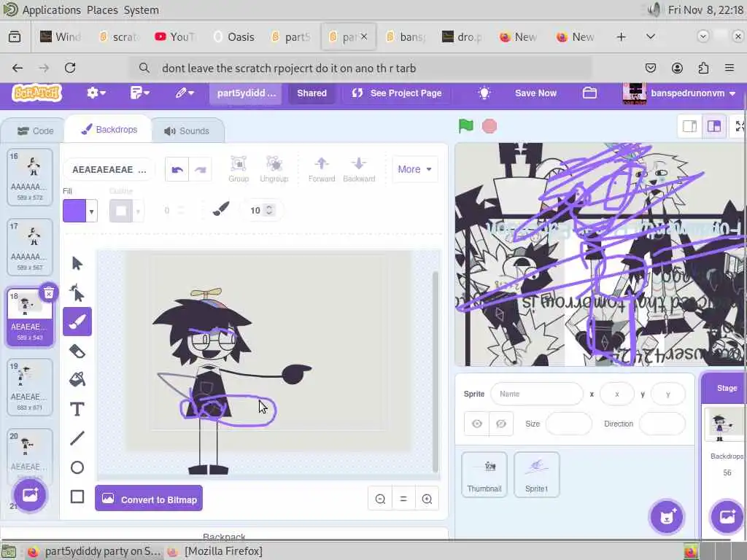Switch to the Code tab
The height and width of the screenshot is (560, 747).
point(36,131)
